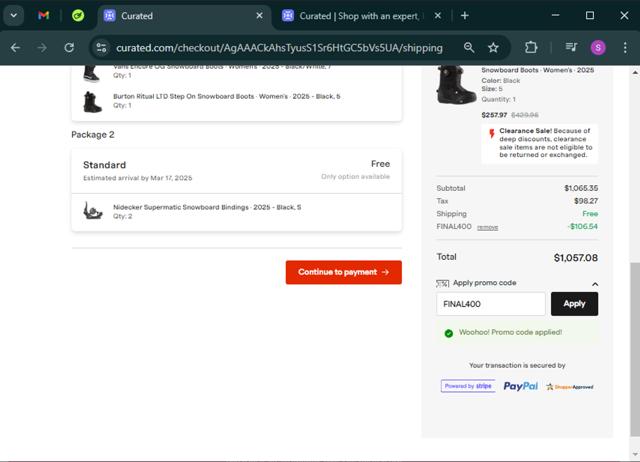Screen dimensions: 640x462
Task: Click 'Estimated arrival by Mar 17, 2025'
Action: (138, 178)
